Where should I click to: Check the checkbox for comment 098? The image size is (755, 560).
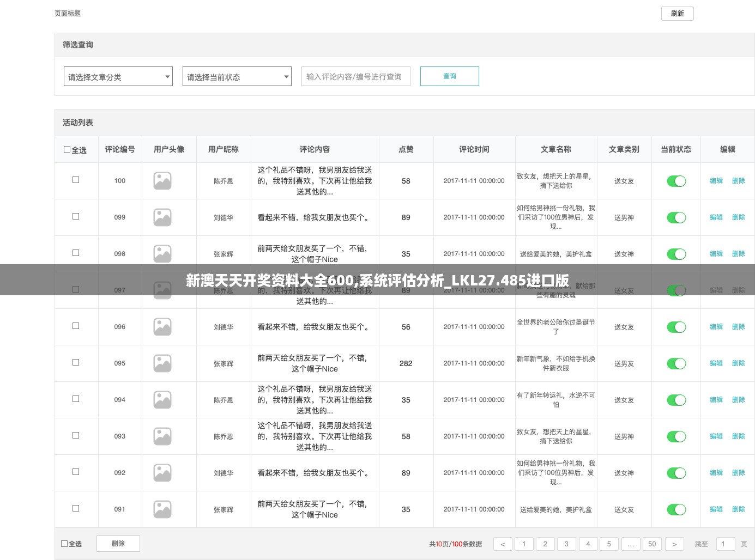pyautogui.click(x=76, y=253)
